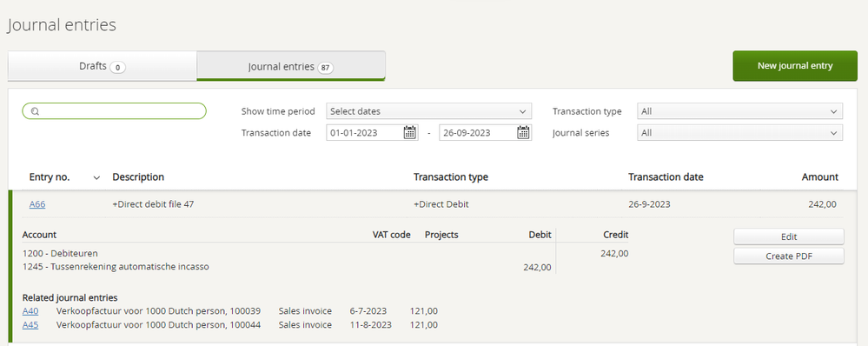Click the VAT code column header

[391, 235]
